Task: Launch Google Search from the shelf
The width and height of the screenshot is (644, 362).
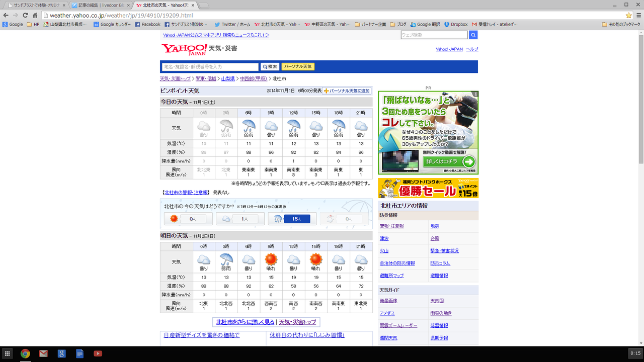Action: pos(61,353)
